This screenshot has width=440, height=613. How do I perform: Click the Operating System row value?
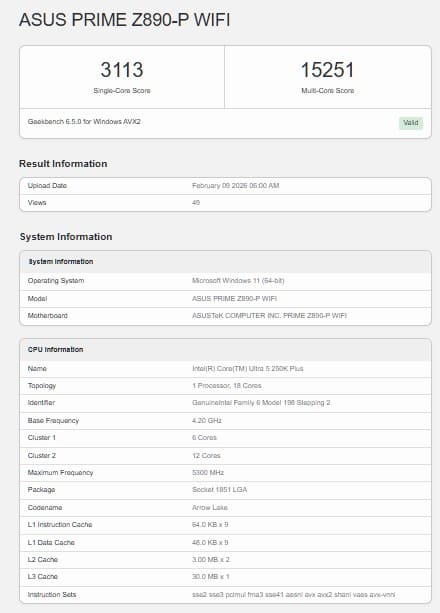click(238, 281)
